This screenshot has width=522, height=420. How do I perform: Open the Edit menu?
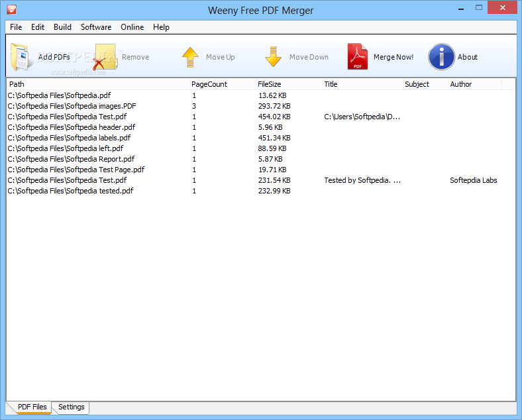38,27
